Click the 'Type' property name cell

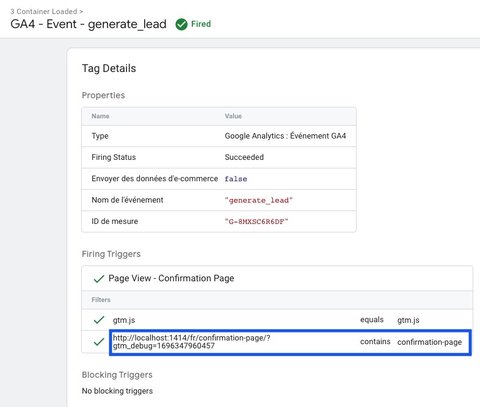click(x=100, y=136)
